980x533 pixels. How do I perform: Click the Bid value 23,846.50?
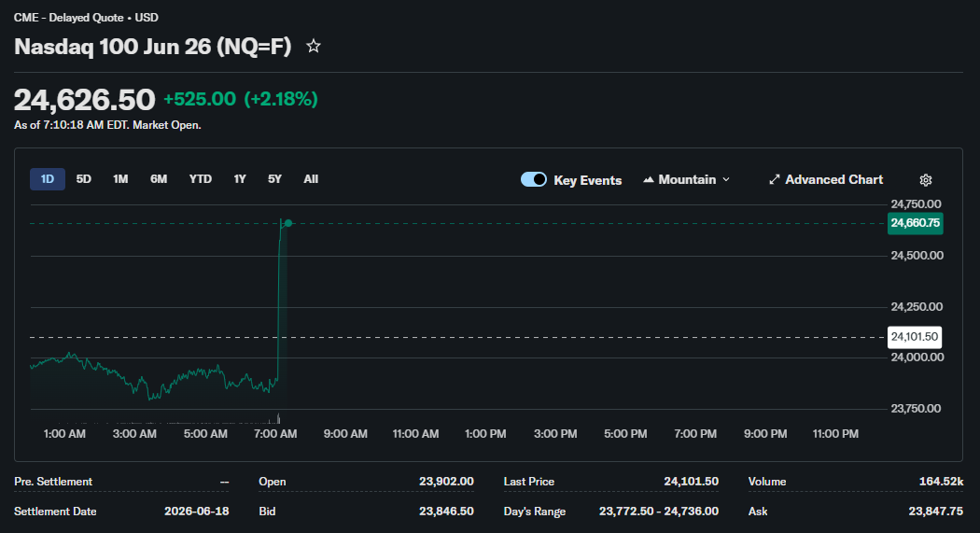[446, 512]
